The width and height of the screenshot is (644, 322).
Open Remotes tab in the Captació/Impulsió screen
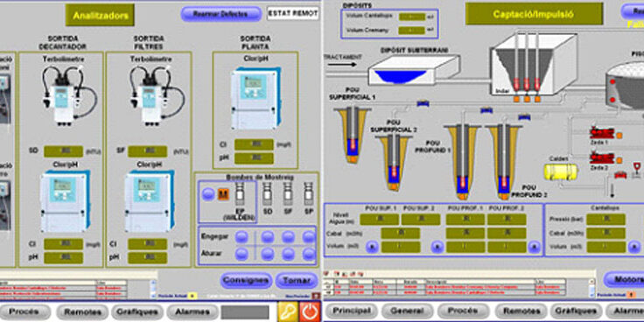[521, 311]
